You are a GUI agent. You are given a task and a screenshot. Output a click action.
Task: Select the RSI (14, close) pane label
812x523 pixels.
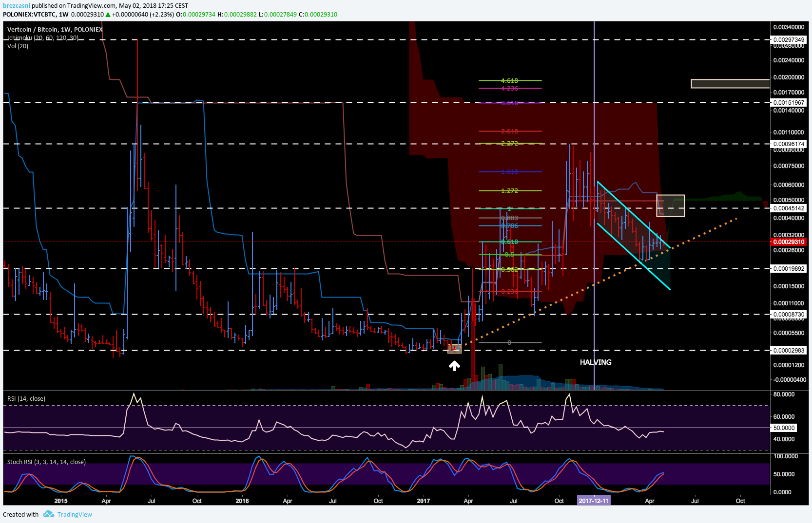26,399
